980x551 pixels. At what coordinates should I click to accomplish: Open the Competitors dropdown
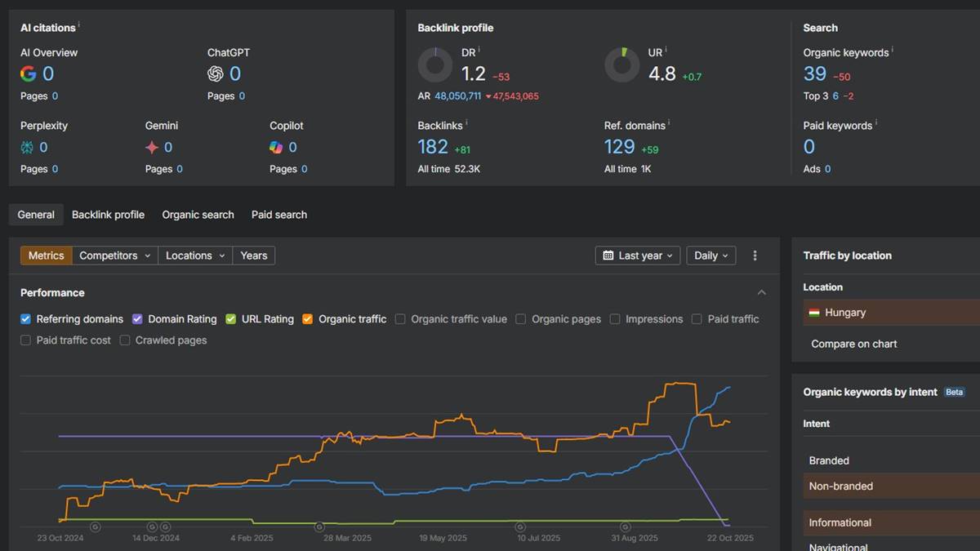(x=114, y=255)
